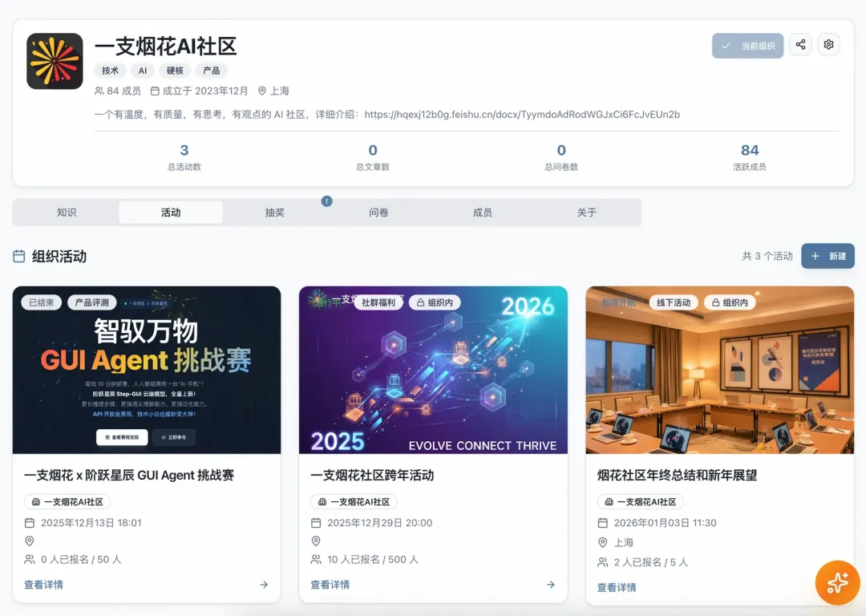Open the 关于 tab

586,212
